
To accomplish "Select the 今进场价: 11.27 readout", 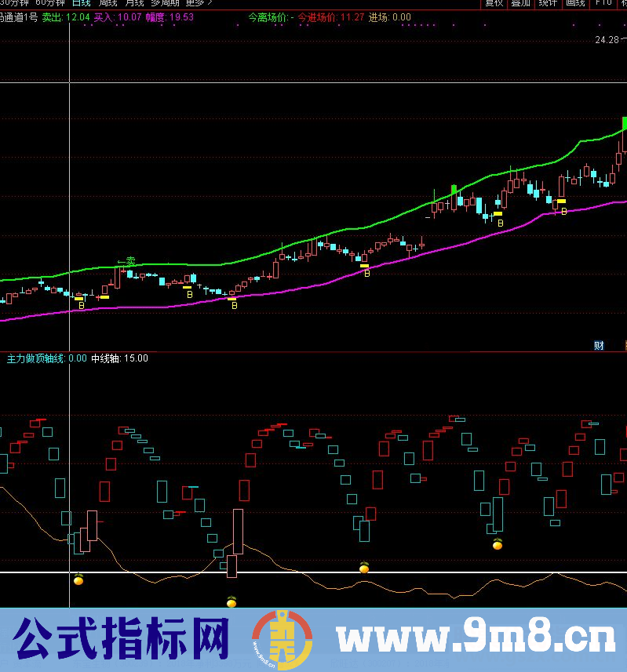I will pyautogui.click(x=330, y=17).
